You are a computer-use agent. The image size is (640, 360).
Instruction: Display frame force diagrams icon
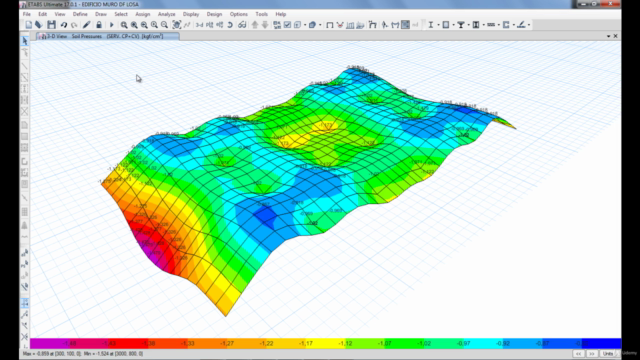[x=350, y=25]
